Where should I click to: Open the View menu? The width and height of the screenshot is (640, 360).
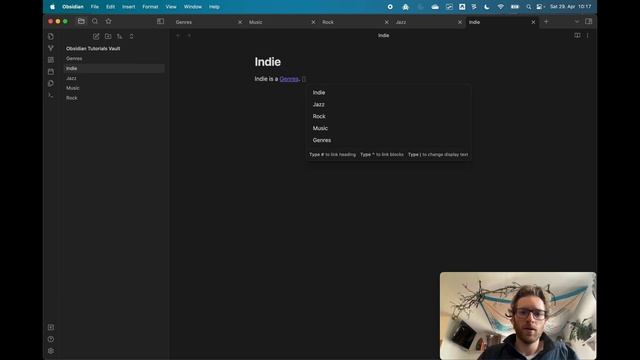pyautogui.click(x=171, y=7)
